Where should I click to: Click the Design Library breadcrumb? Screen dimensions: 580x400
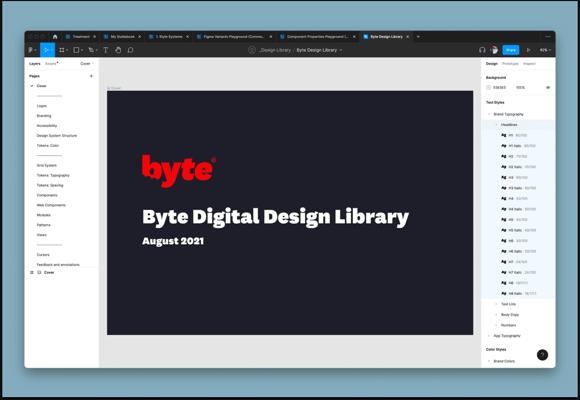click(x=275, y=50)
